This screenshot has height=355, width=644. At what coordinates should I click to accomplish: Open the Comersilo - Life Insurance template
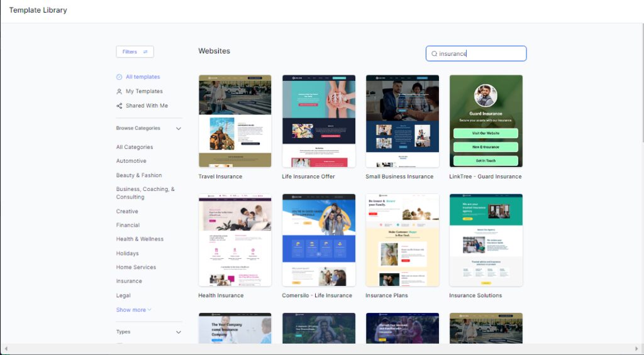(318, 240)
